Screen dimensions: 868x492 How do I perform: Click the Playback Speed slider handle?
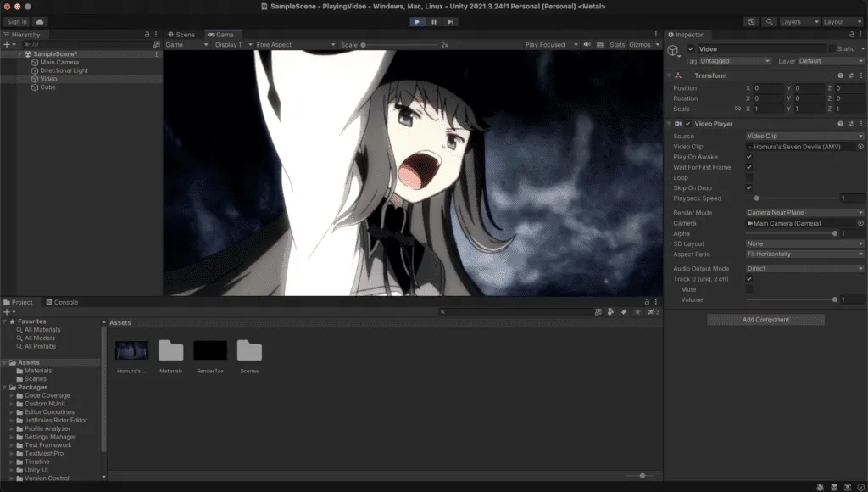point(756,198)
